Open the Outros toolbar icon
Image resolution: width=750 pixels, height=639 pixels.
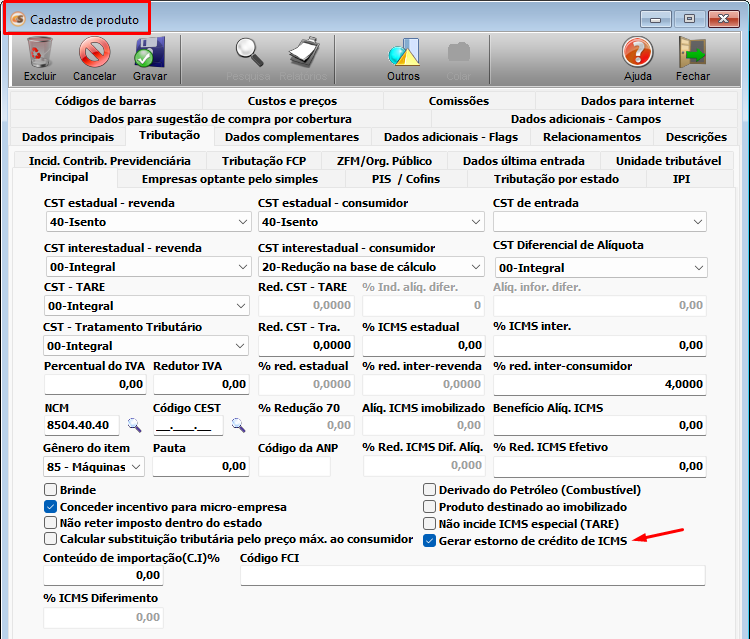pos(403,54)
